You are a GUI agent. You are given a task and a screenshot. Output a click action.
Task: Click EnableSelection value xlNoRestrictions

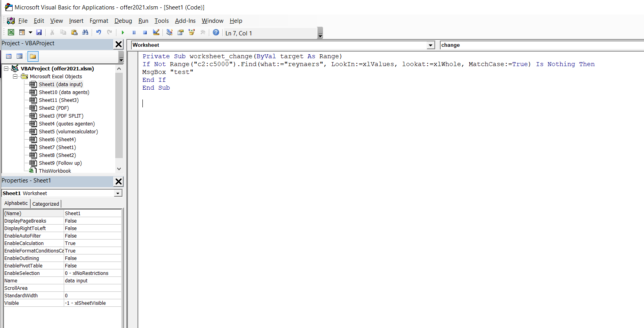(x=92, y=273)
